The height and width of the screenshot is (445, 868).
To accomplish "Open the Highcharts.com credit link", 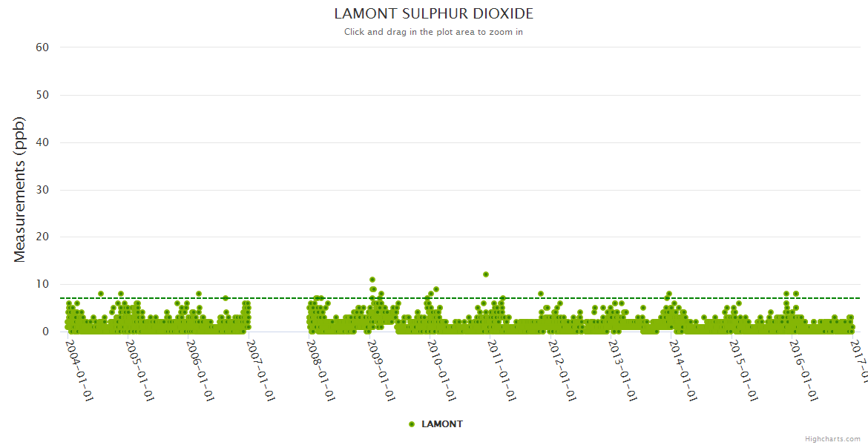I will 832,439.
